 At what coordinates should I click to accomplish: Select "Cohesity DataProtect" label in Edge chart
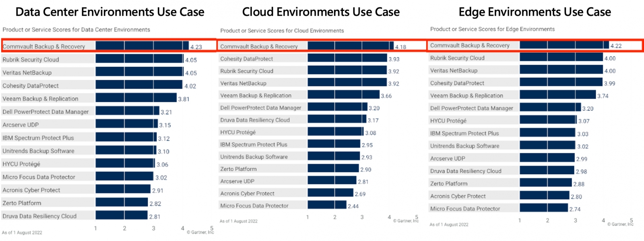[457, 83]
